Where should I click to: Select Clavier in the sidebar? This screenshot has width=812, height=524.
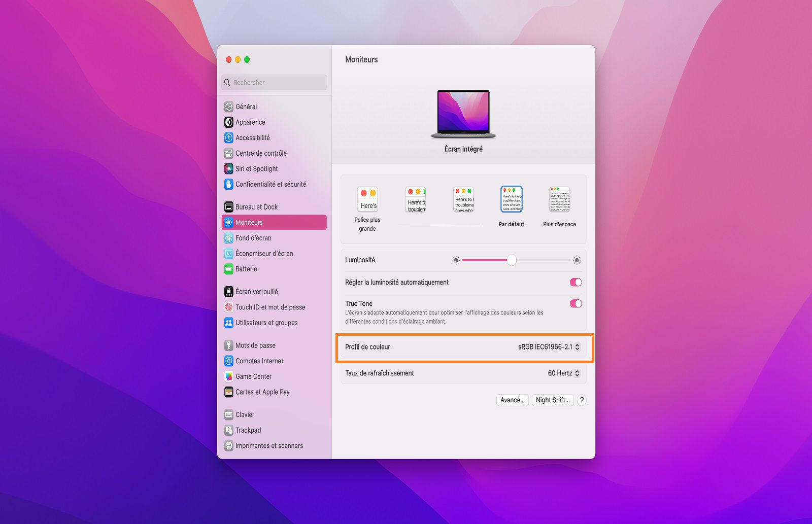click(x=274, y=415)
